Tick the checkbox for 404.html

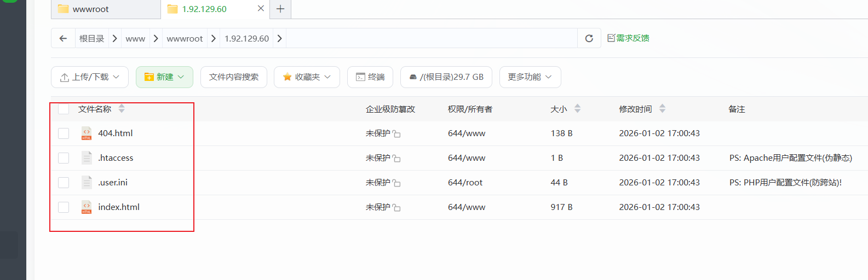pos(64,133)
